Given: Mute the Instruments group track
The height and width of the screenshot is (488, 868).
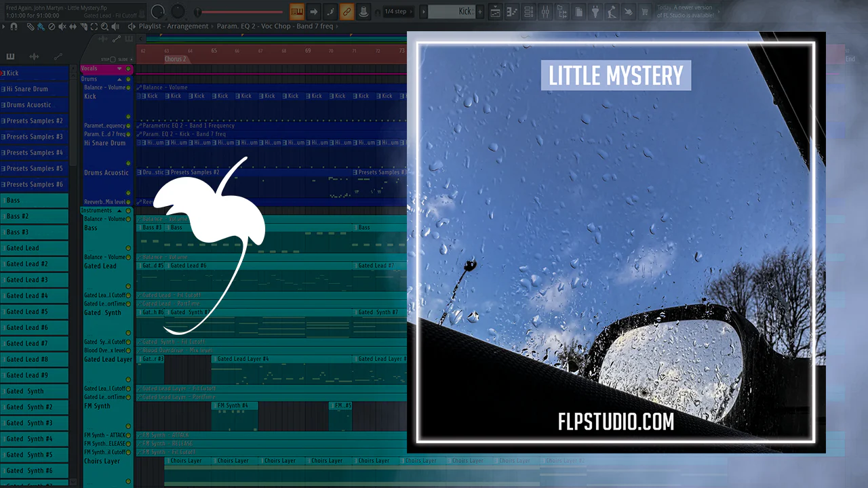Looking at the screenshot, I should (x=129, y=211).
